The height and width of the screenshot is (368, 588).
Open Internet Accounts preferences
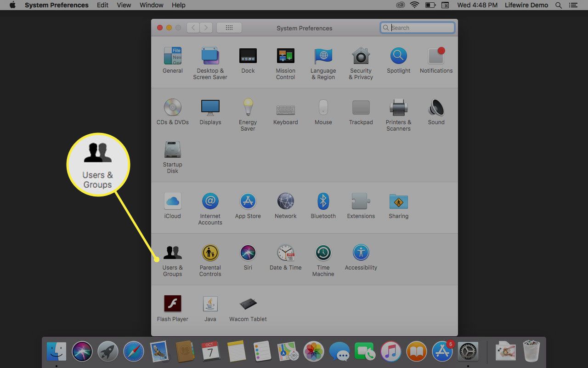(x=210, y=208)
